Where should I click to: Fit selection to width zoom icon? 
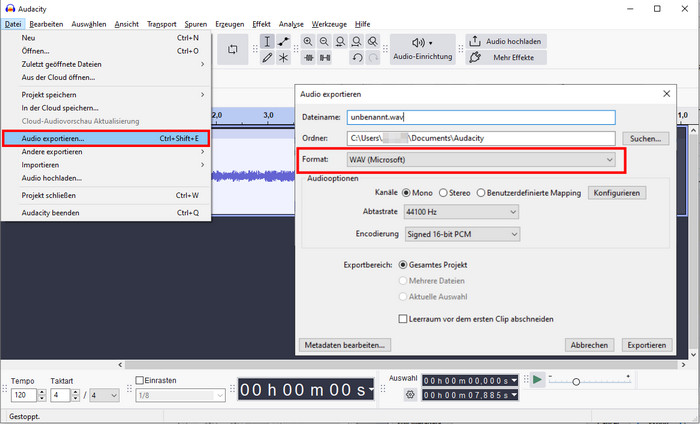[x=340, y=42]
